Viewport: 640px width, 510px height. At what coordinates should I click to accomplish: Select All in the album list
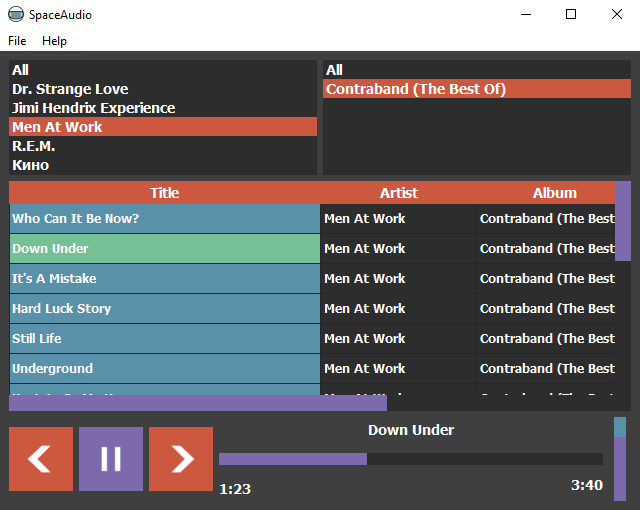click(477, 70)
